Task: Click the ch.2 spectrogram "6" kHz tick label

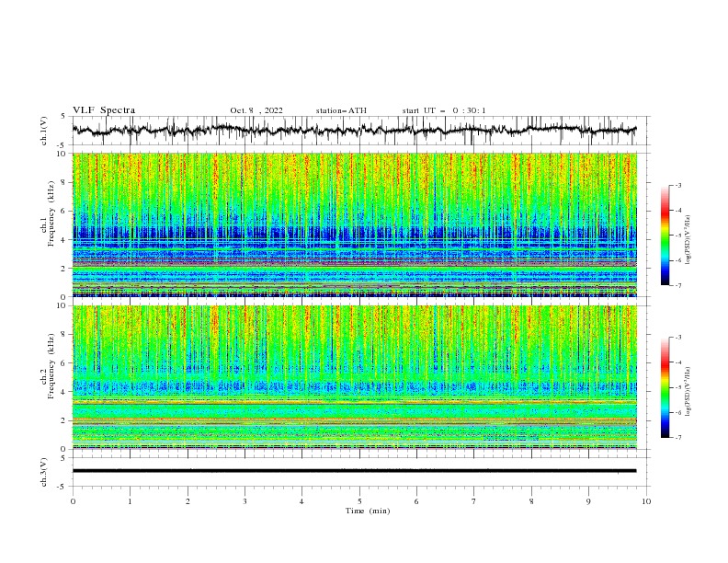Action: [64, 363]
